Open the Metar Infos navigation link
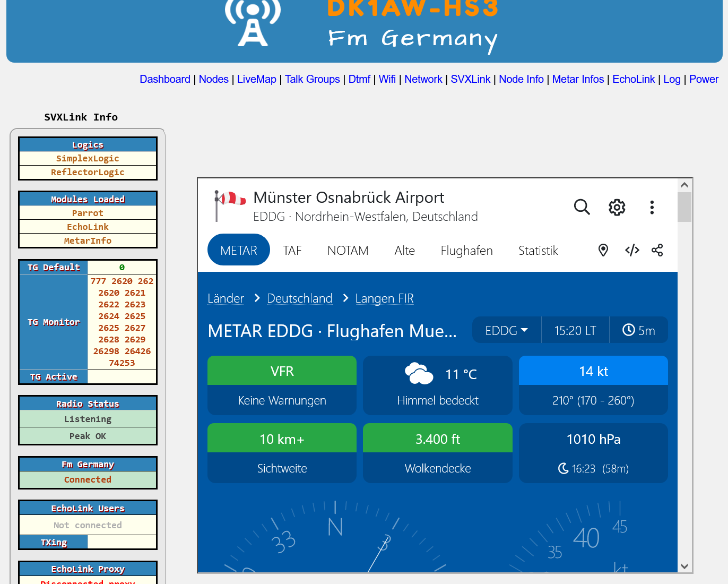728x584 pixels. 578,79
